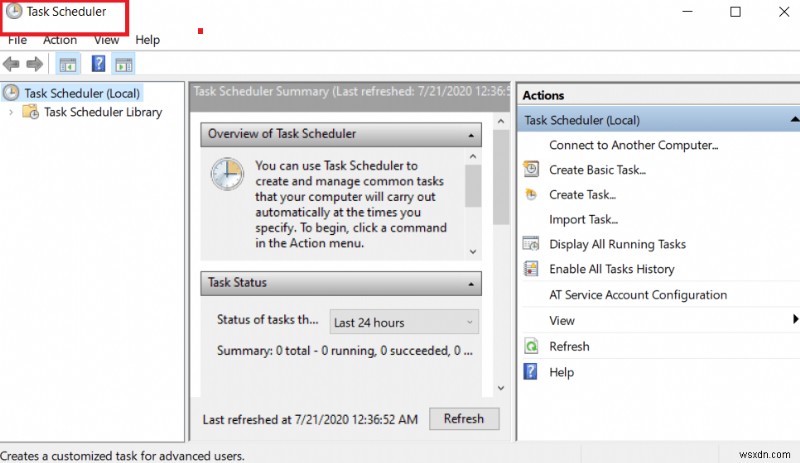Image resolution: width=800 pixels, height=463 pixels.
Task: Click the Create Basic Task icon
Action: point(531,169)
